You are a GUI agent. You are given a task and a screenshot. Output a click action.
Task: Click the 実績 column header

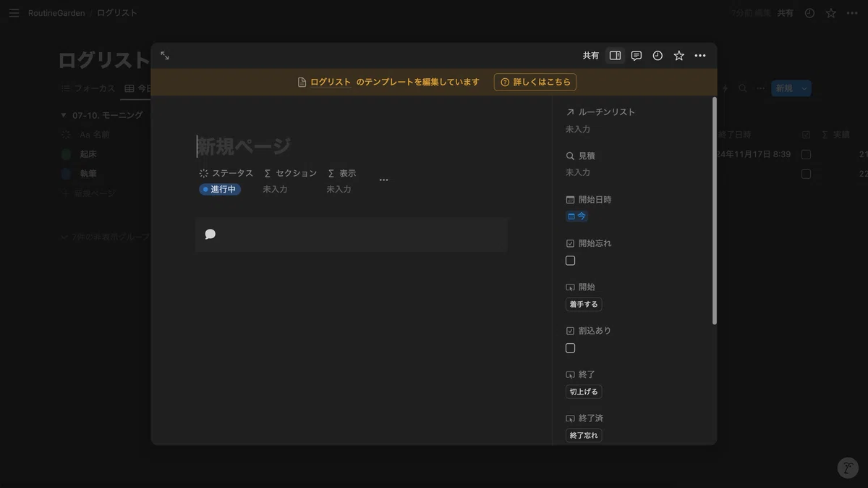coord(835,135)
